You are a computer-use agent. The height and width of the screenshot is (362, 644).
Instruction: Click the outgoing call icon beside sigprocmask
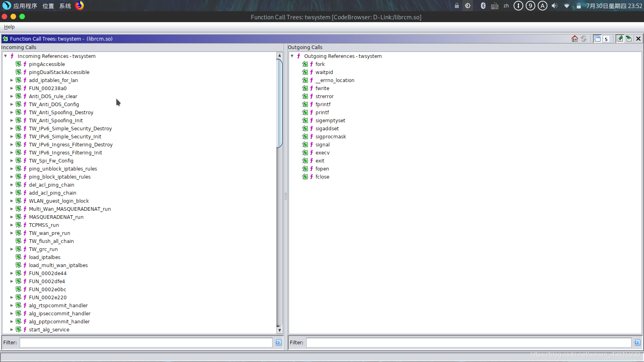pos(305,136)
